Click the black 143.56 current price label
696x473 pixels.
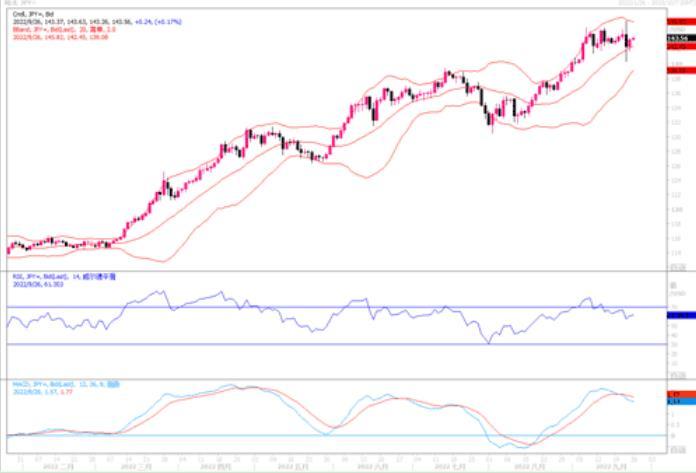(x=681, y=39)
